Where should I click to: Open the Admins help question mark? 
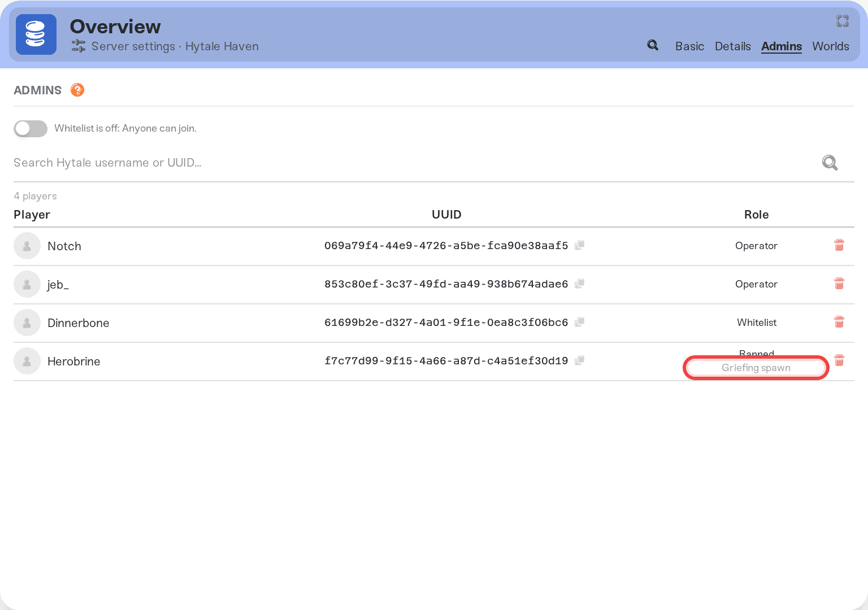point(77,90)
